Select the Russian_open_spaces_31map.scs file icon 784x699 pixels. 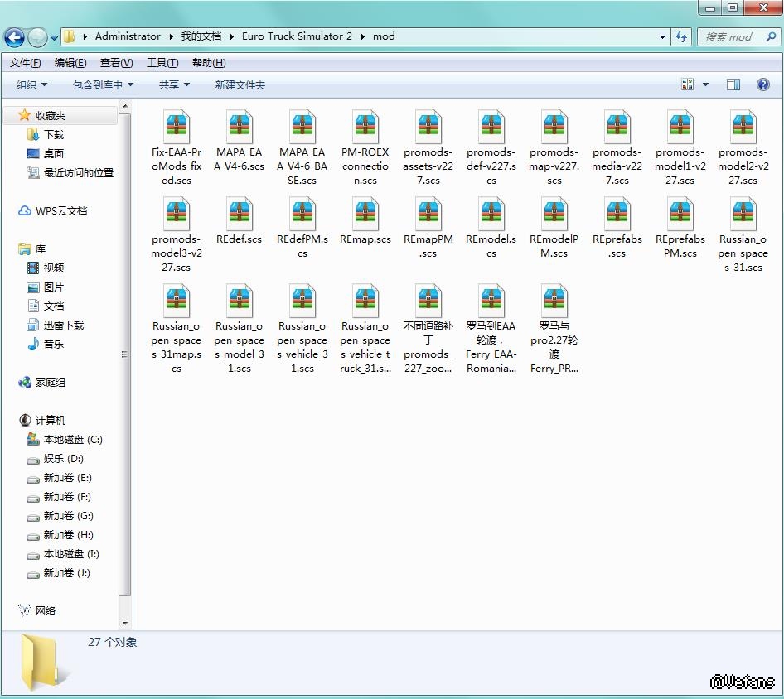(x=177, y=301)
